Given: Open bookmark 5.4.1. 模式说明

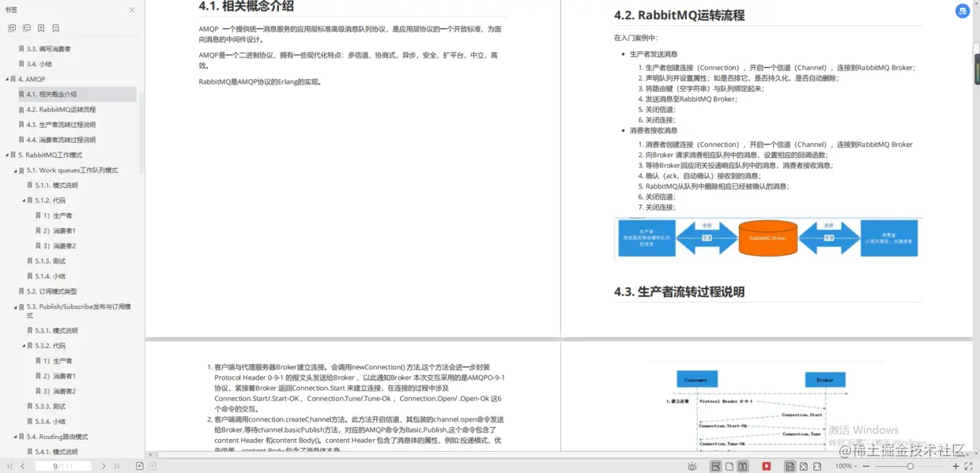Looking at the screenshot, I should 56,452.
